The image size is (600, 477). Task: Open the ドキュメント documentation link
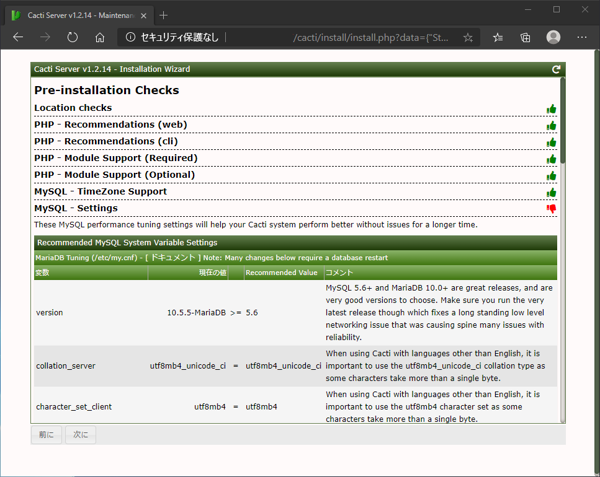coord(173,257)
